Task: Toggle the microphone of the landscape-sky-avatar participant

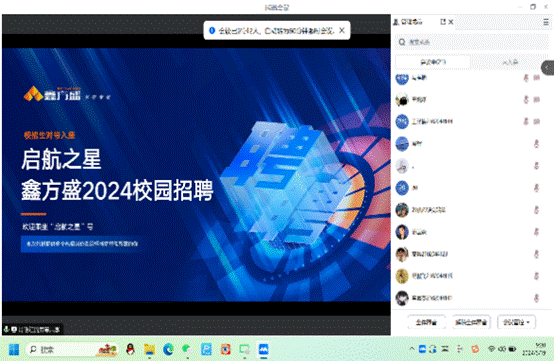Action: point(536,144)
